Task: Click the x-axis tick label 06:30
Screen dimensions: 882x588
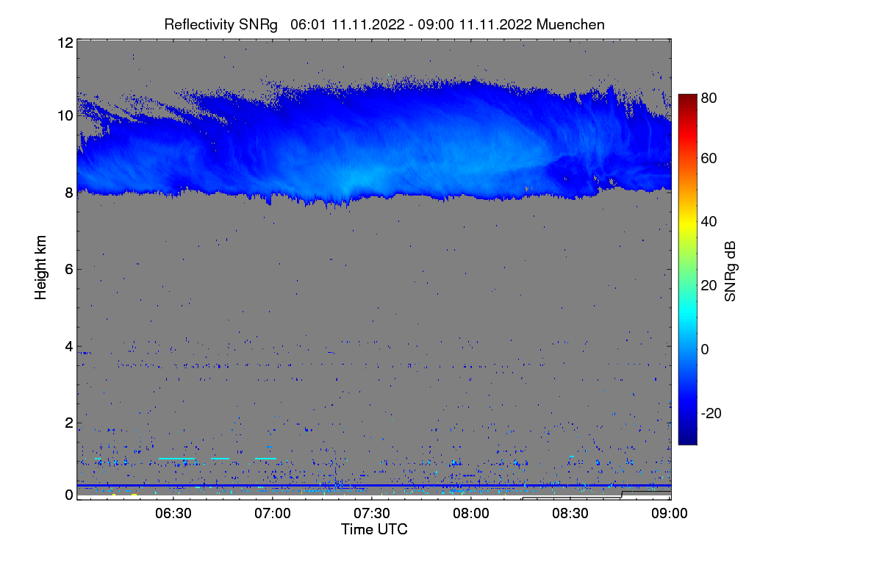Action: point(173,513)
